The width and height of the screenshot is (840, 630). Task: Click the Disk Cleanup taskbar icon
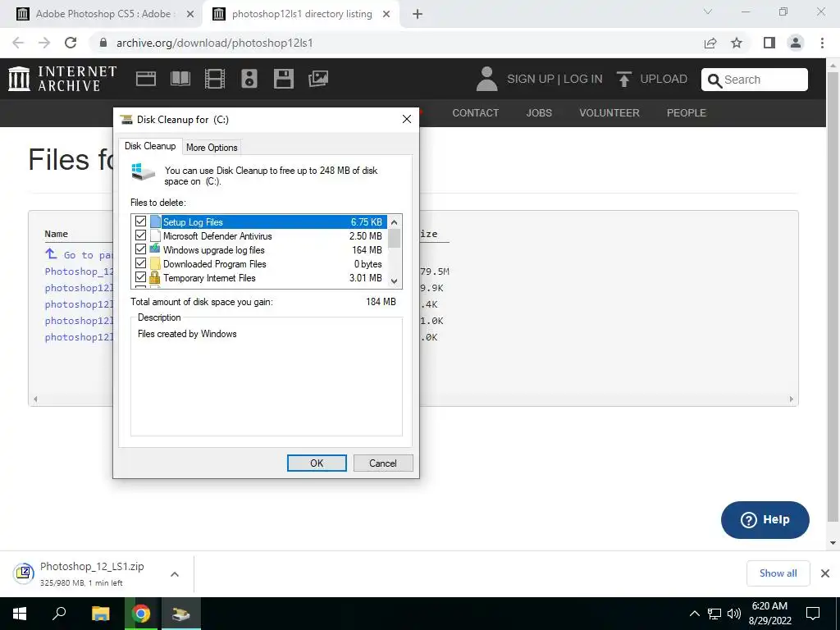tap(180, 614)
